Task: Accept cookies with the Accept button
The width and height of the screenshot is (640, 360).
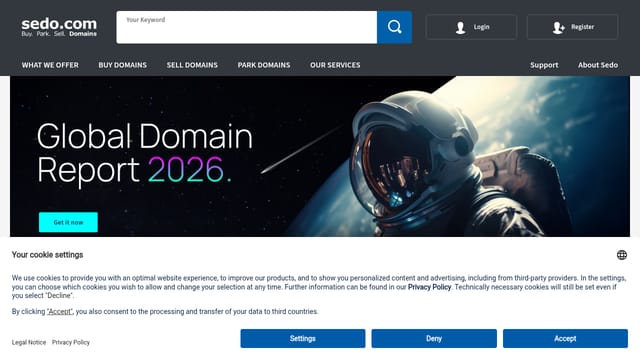Action: (x=565, y=338)
